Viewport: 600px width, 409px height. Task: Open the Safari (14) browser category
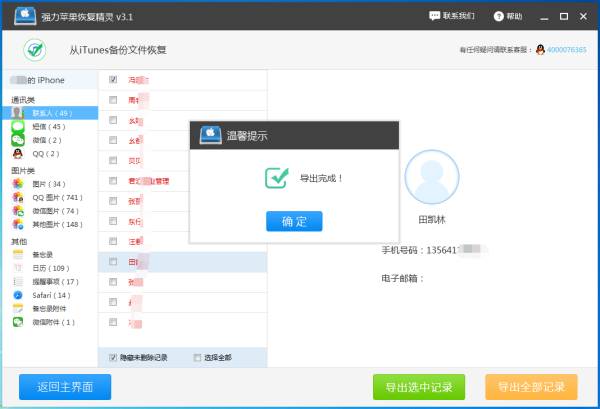pos(18,295)
